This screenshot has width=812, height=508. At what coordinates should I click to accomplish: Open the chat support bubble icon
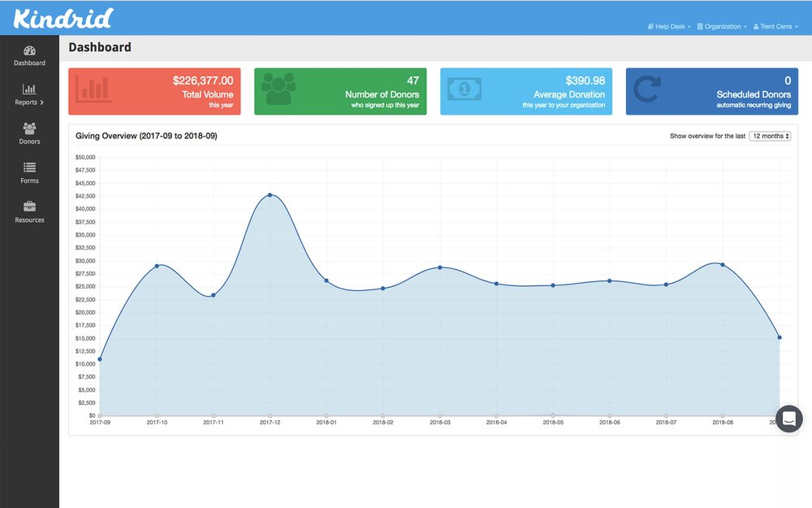point(788,419)
